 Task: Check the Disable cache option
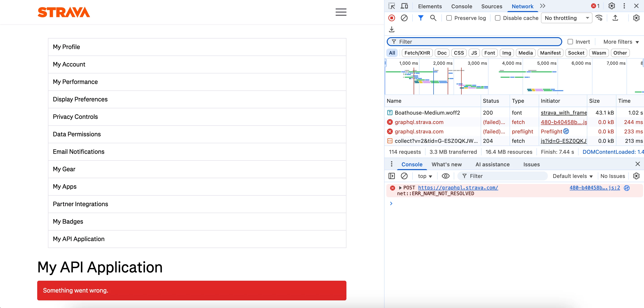coord(497,18)
